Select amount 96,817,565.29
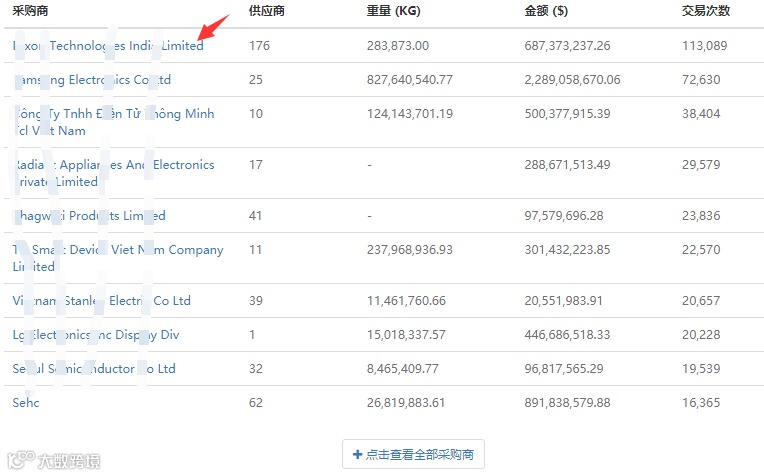This screenshot has width=764, height=476. pos(564,369)
